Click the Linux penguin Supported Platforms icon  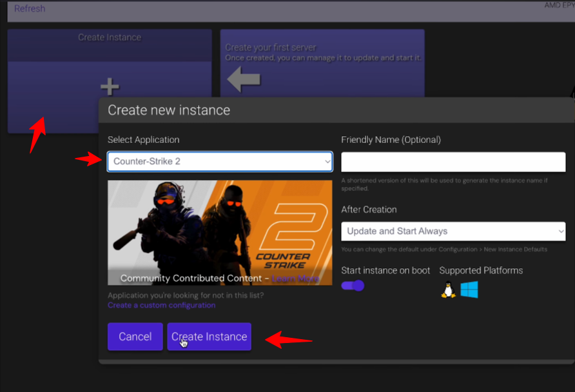(447, 289)
